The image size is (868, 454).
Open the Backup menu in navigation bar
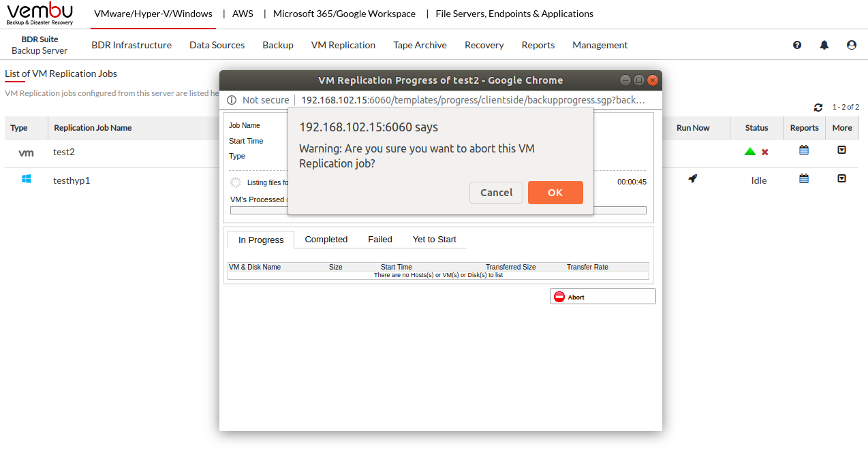tap(278, 45)
